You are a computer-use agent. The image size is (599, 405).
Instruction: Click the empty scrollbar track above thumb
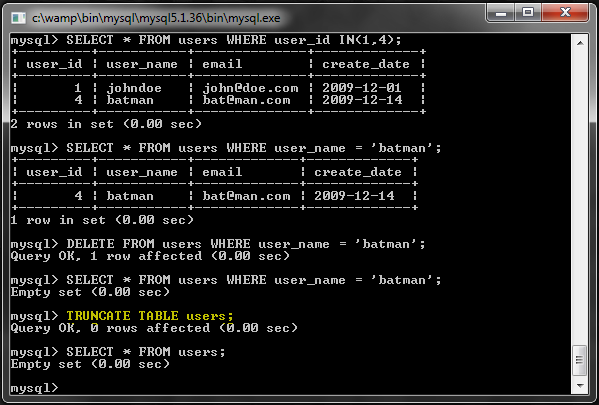pos(580,198)
